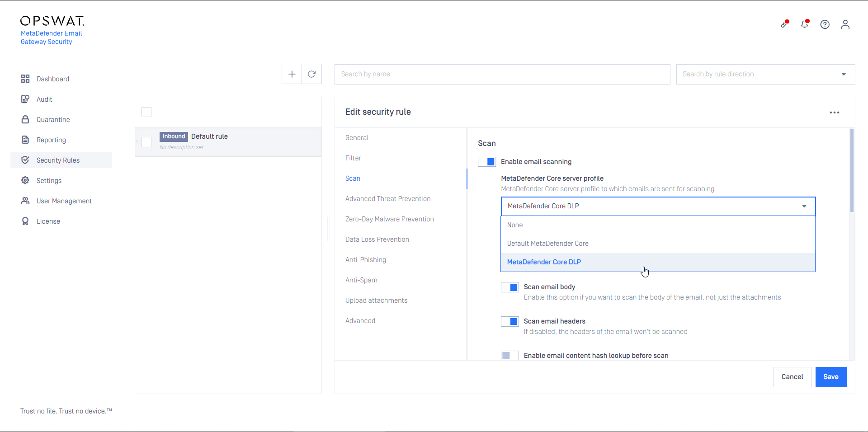Open the user account profile icon

point(845,24)
